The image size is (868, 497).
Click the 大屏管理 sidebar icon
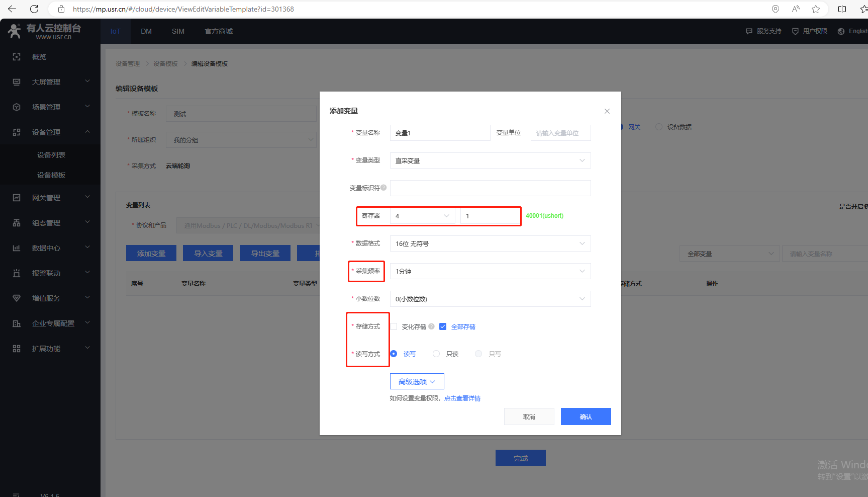pos(17,82)
